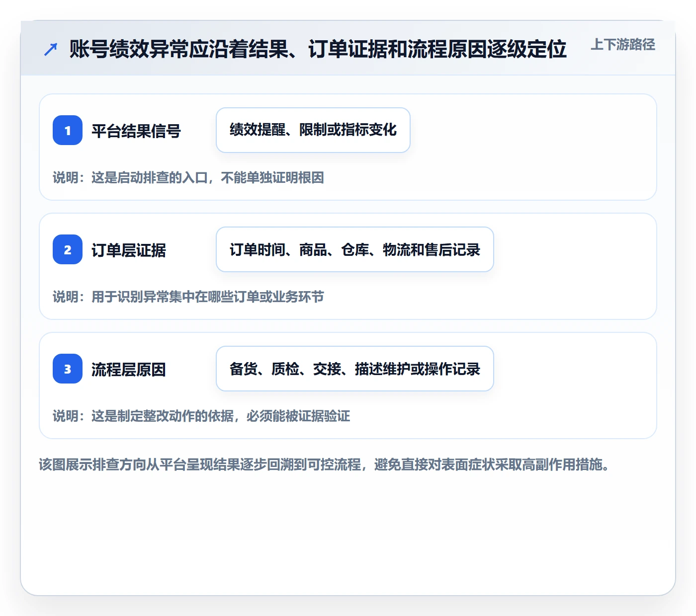The height and width of the screenshot is (616, 696).
Task: Click the blue arrow icon beside the title
Action: click(51, 49)
